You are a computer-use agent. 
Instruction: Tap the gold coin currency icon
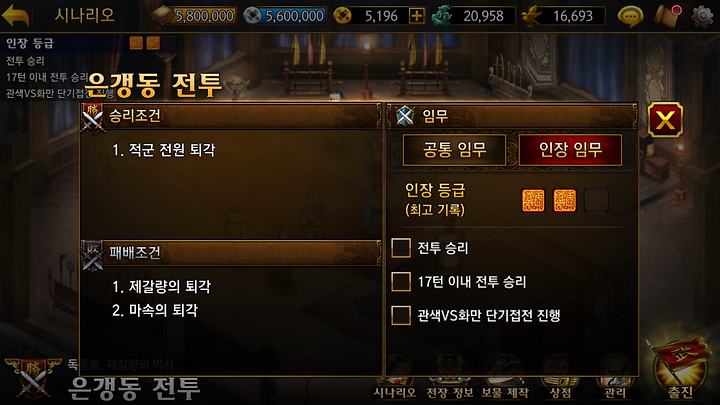(x=342, y=16)
